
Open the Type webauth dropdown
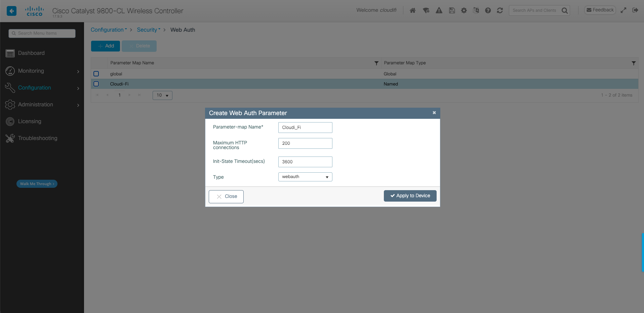click(305, 177)
